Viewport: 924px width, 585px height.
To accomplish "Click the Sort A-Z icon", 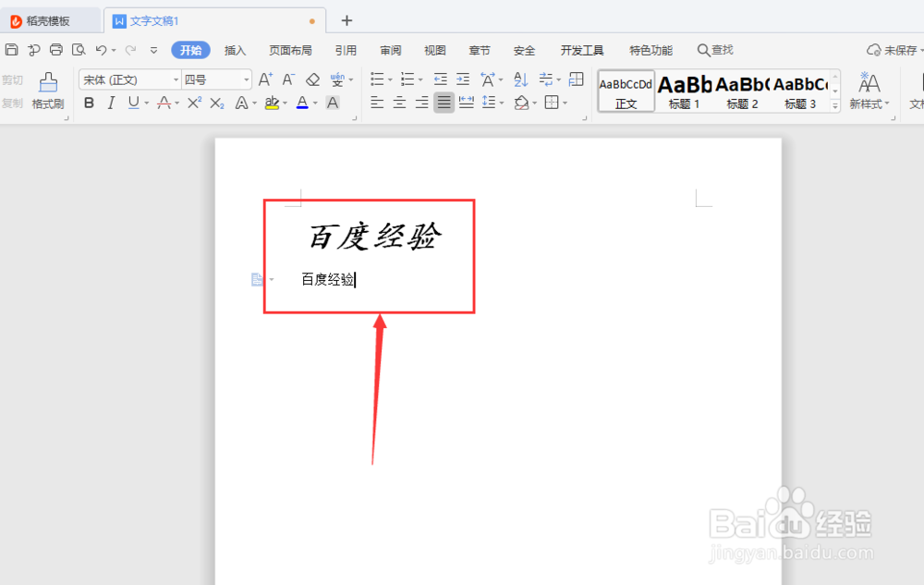I will click(521, 79).
